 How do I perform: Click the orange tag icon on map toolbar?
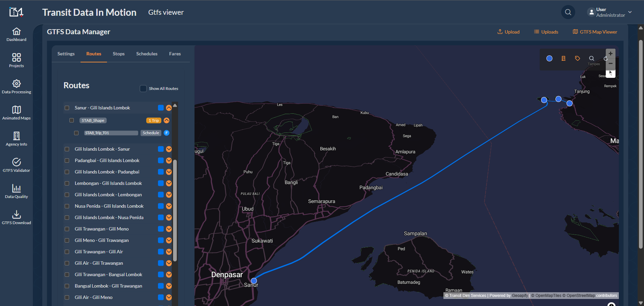point(577,58)
